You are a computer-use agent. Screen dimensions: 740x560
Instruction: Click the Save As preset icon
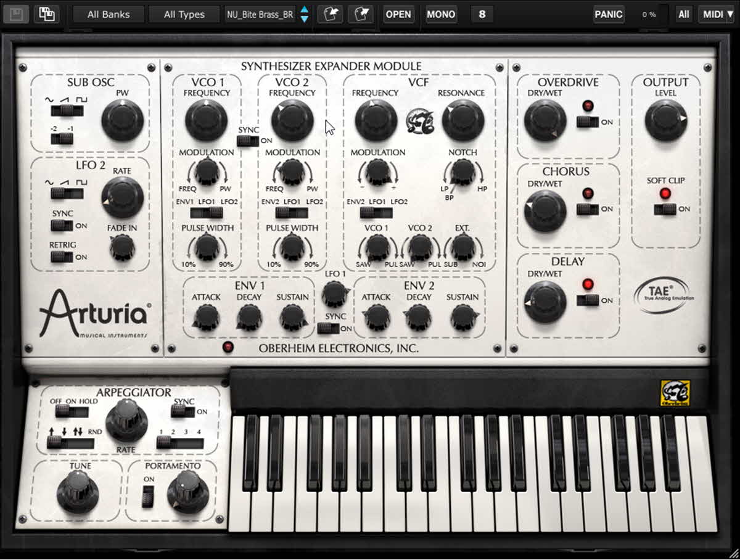click(x=46, y=14)
